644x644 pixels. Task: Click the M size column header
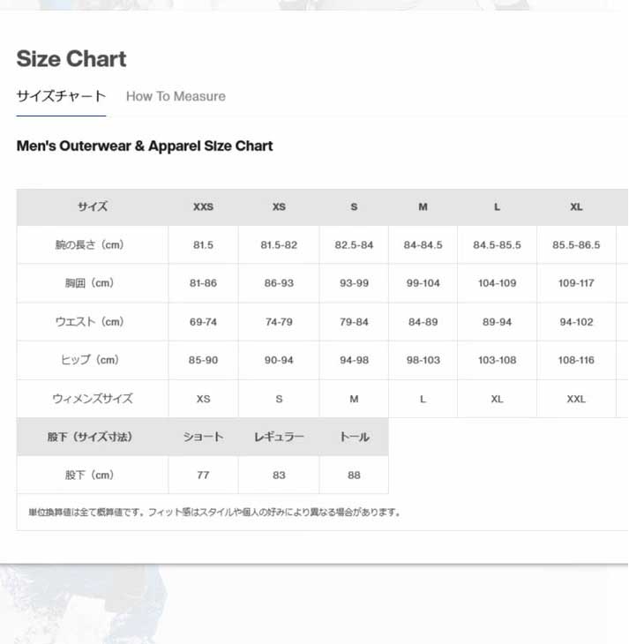point(423,207)
